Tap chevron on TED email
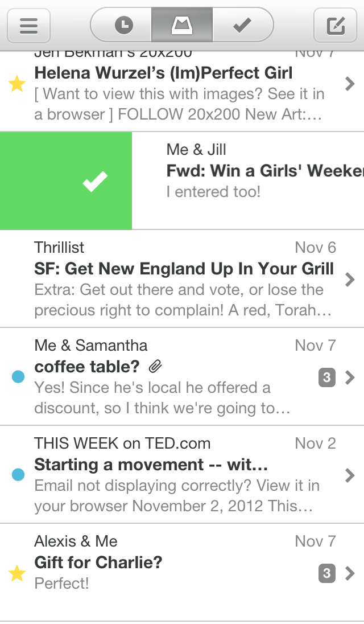This screenshot has height=624, width=364. 350,475
